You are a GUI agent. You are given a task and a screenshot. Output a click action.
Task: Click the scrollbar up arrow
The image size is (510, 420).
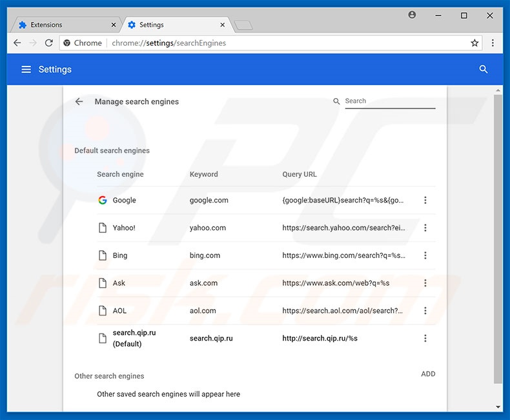498,90
